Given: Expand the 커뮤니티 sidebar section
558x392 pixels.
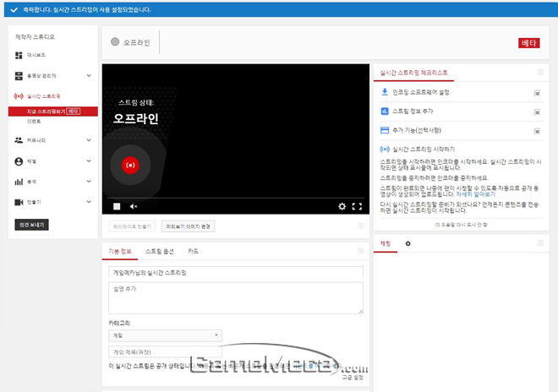Looking at the screenshot, I should 89,139.
